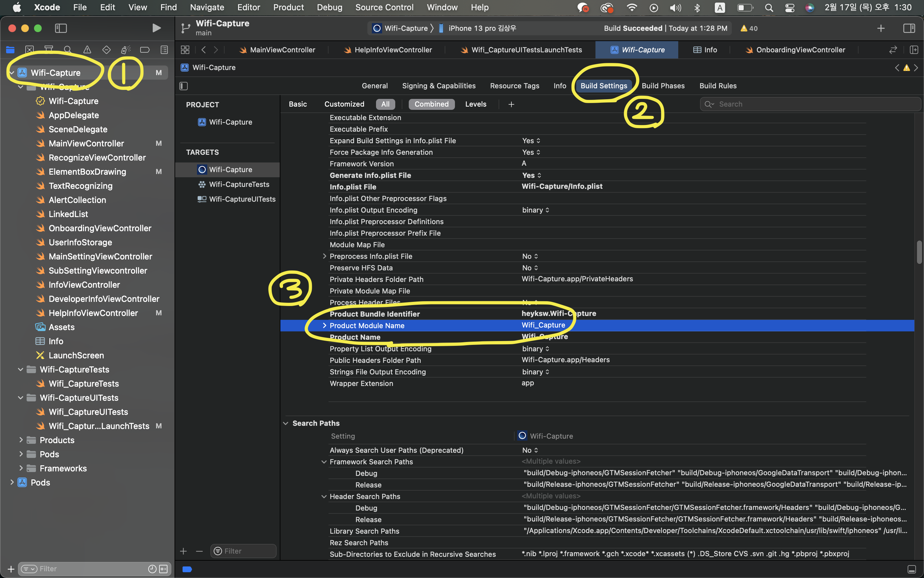Open Spotlight search in menu bar
Image resolution: width=924 pixels, height=578 pixels.
pos(769,7)
